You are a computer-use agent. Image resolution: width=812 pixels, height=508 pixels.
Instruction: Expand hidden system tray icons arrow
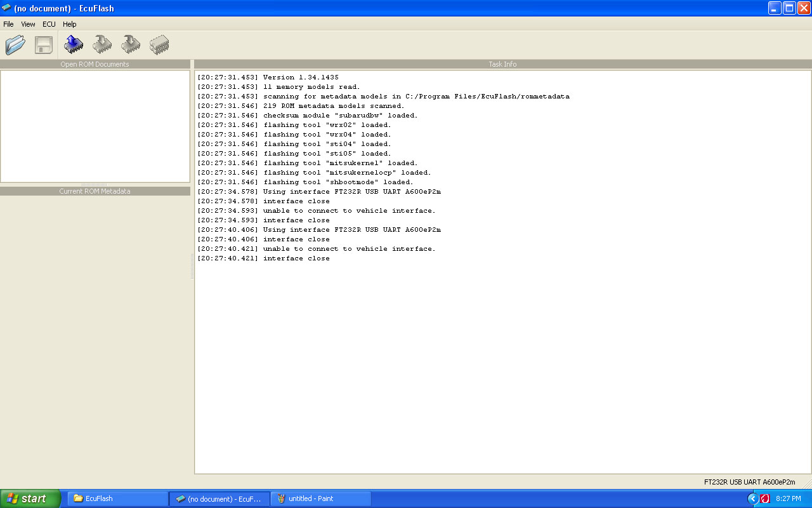[x=753, y=498]
